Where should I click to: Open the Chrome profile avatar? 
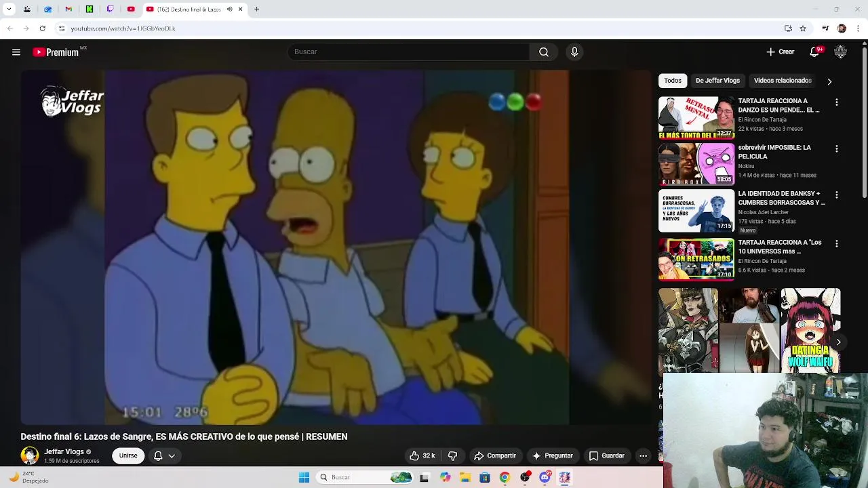tap(842, 28)
